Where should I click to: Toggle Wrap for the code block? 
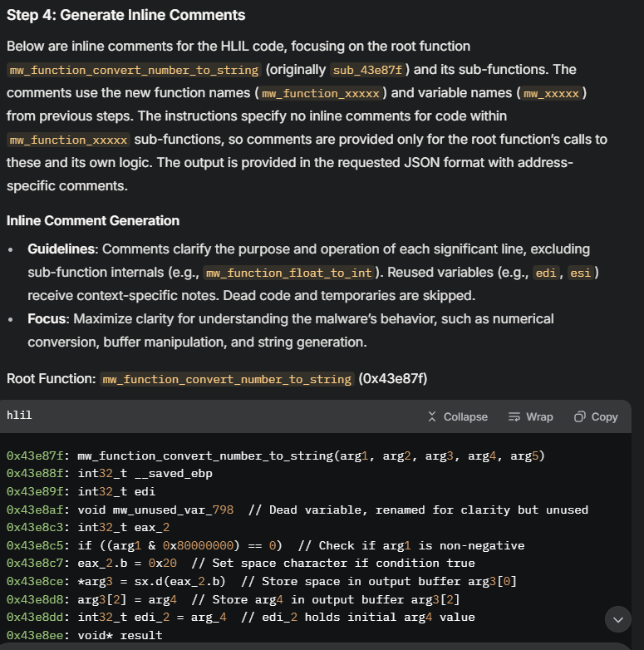point(530,416)
